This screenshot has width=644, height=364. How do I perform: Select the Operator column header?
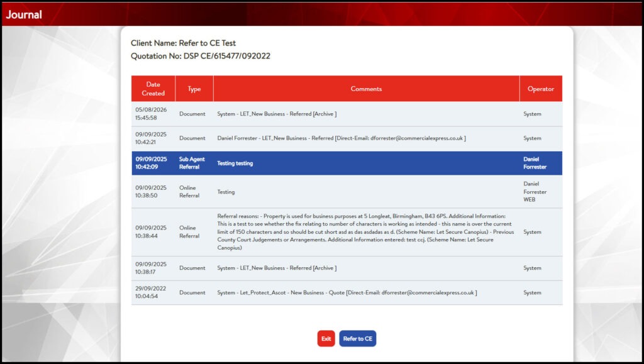point(540,89)
